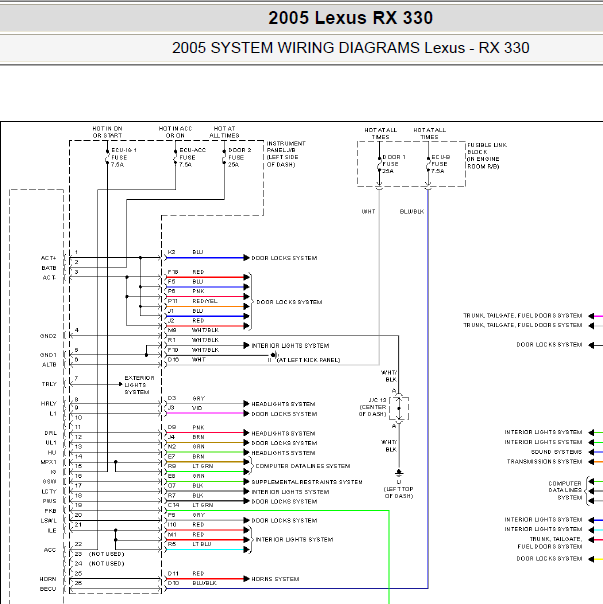Click the TRLY pin label

(49, 384)
